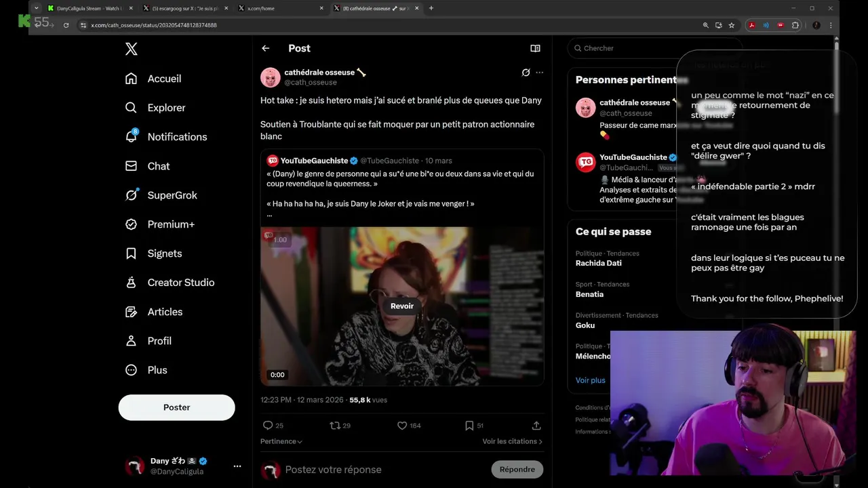Click the Poster button to compose
This screenshot has height=488, width=868.
tap(176, 407)
